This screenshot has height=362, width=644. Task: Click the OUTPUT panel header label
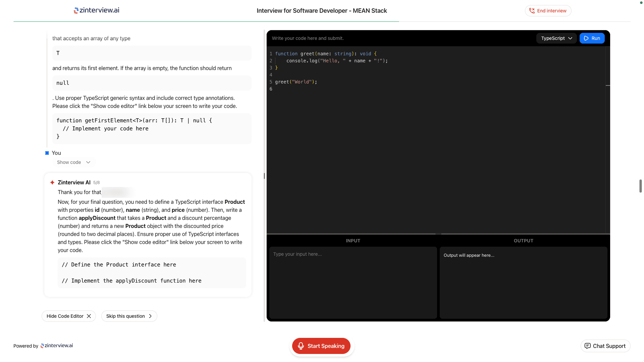[x=523, y=241]
